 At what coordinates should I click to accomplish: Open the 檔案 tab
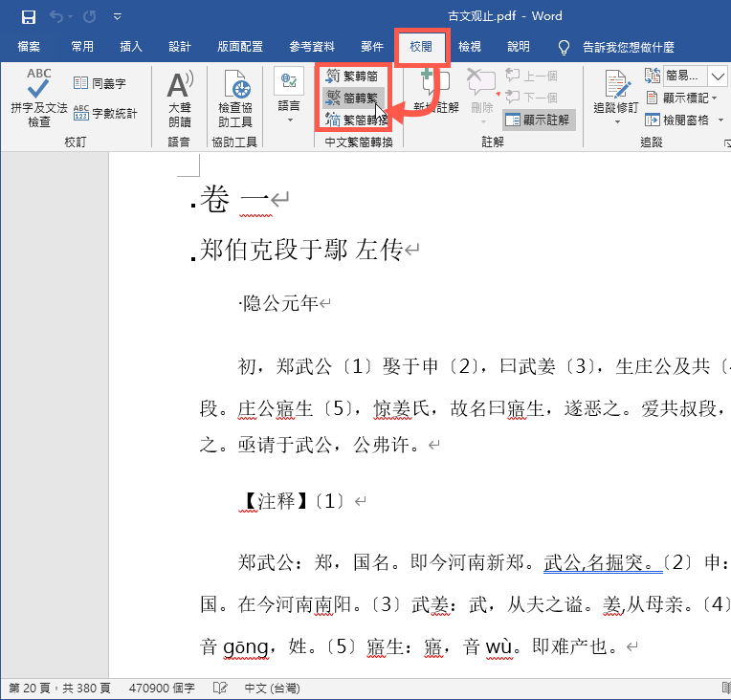click(x=29, y=47)
